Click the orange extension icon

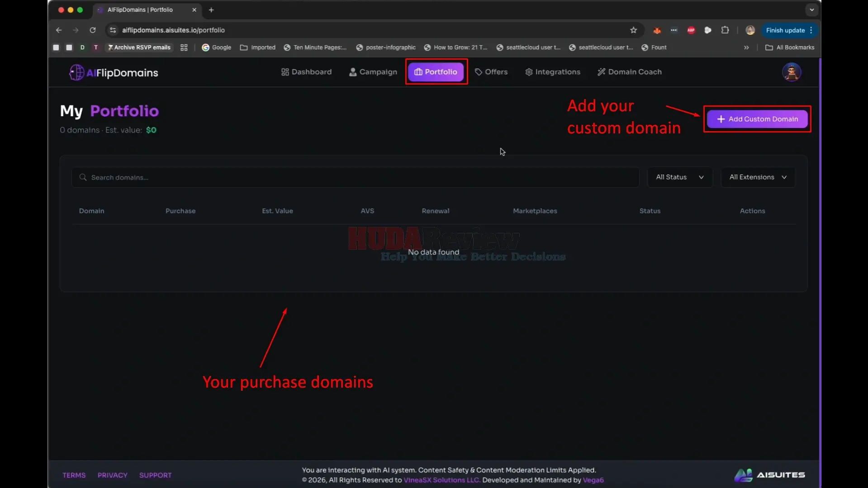point(657,30)
